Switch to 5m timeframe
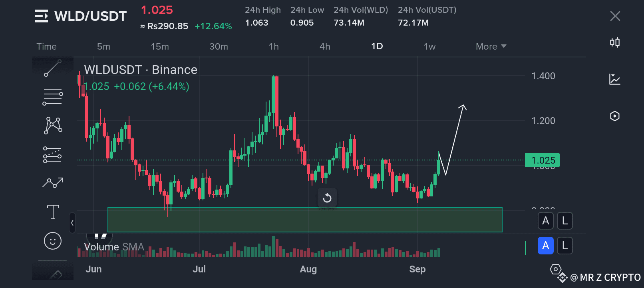 coord(103,46)
